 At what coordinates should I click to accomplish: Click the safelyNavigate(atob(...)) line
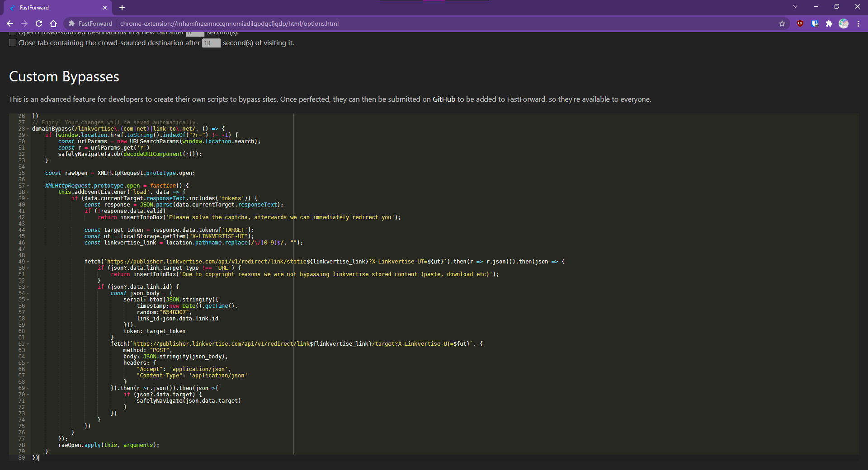click(130, 154)
